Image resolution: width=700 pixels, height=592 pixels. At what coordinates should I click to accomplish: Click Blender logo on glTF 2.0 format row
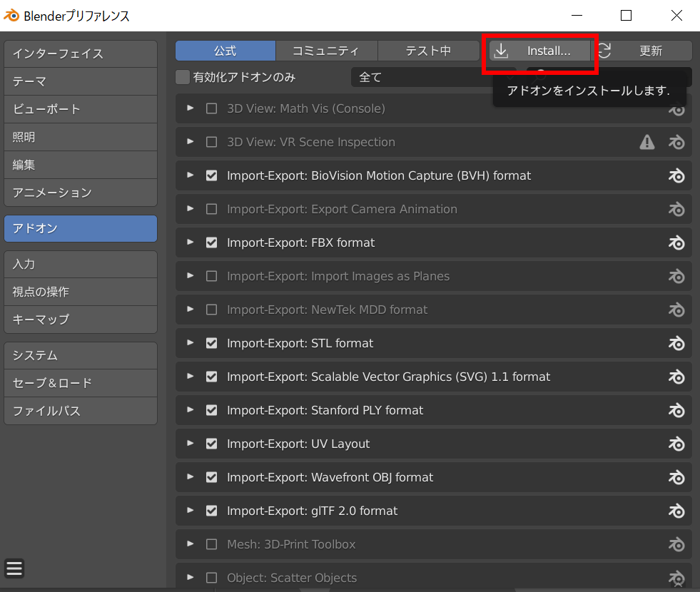click(x=676, y=511)
